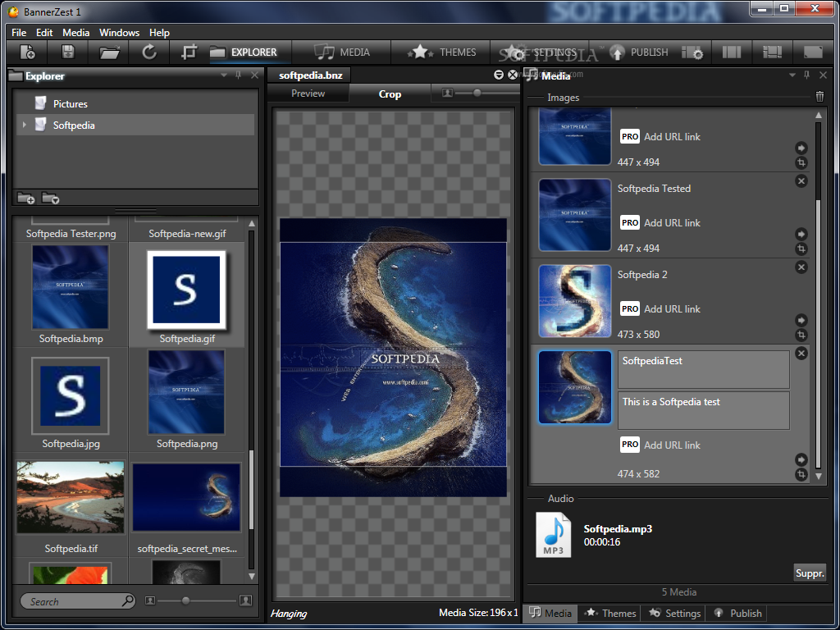Screen dimensions: 840x630
Task: Close the Media panel
Action: [823, 75]
